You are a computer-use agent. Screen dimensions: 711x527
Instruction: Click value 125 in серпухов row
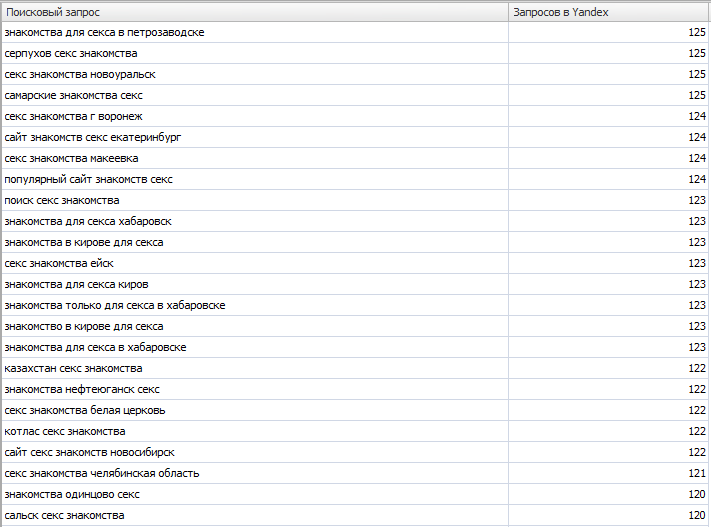click(697, 53)
